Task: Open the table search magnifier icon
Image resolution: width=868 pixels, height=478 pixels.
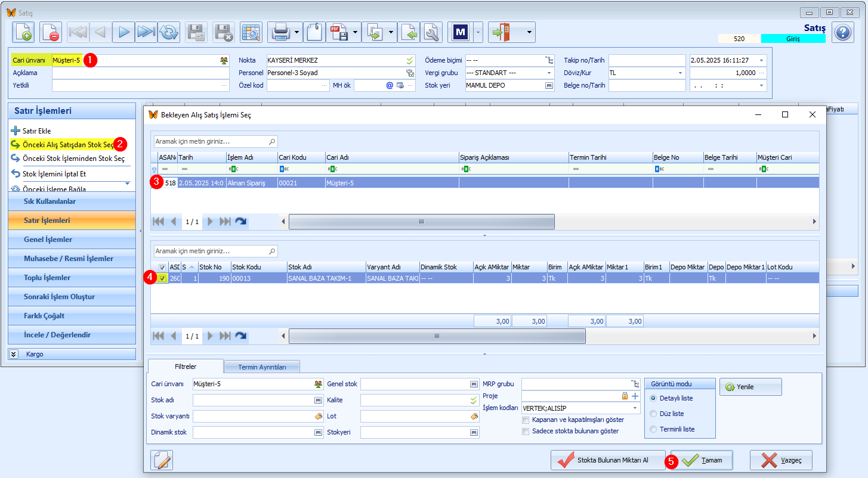Action: pyautogui.click(x=251, y=32)
